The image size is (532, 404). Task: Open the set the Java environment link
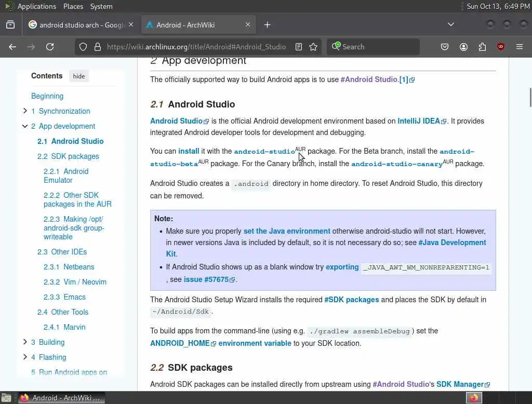click(287, 231)
